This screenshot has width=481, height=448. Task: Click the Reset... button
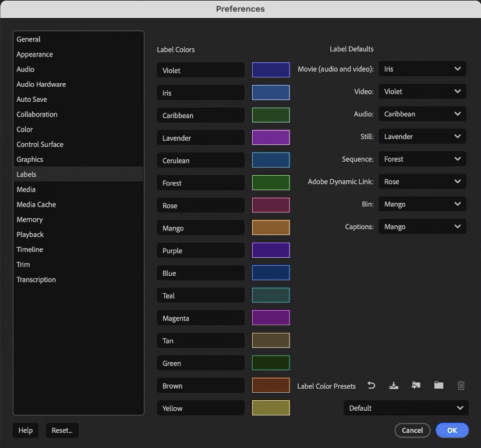click(62, 431)
